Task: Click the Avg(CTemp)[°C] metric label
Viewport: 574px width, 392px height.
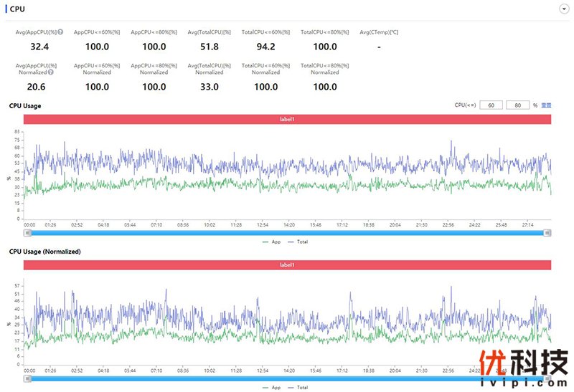Action: (x=378, y=32)
